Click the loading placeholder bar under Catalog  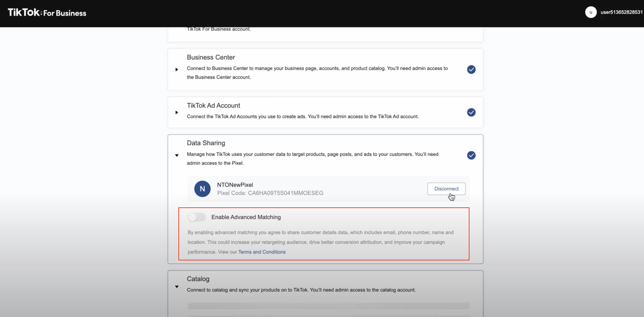328,306
